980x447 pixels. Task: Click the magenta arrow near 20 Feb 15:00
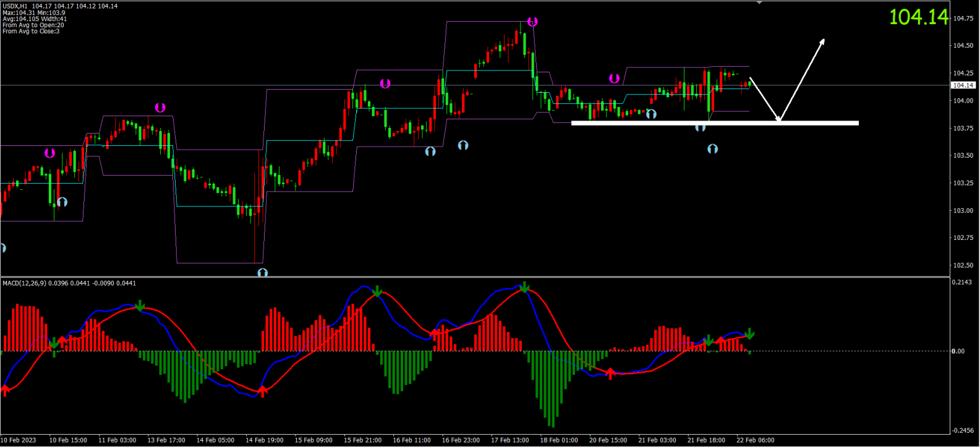click(614, 79)
